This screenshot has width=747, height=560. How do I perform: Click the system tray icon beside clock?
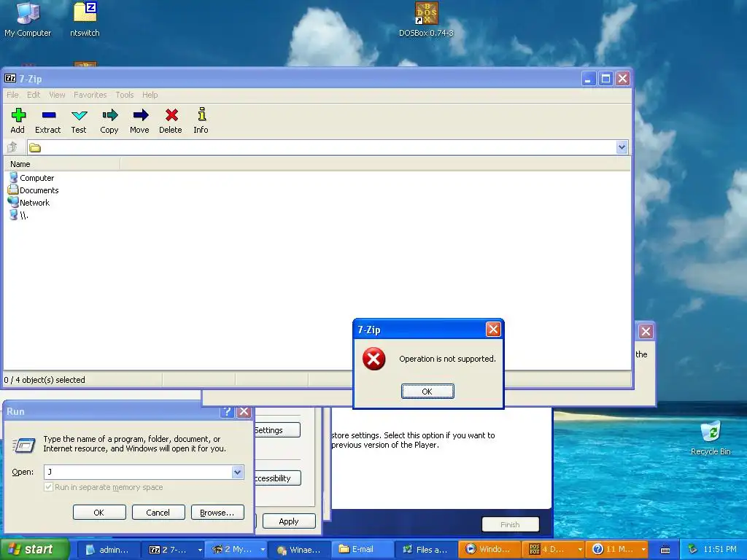click(692, 549)
